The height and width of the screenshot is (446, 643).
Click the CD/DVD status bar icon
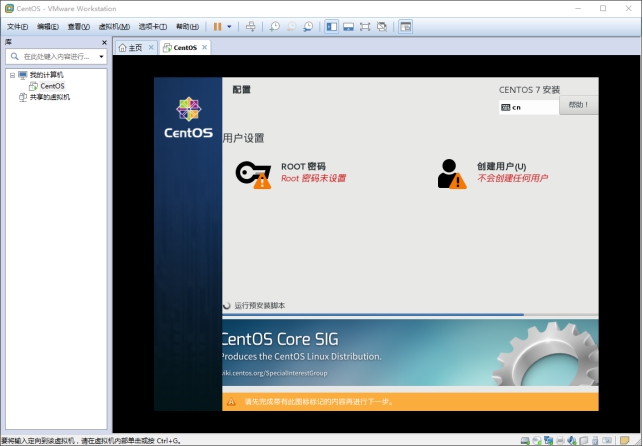point(536,441)
